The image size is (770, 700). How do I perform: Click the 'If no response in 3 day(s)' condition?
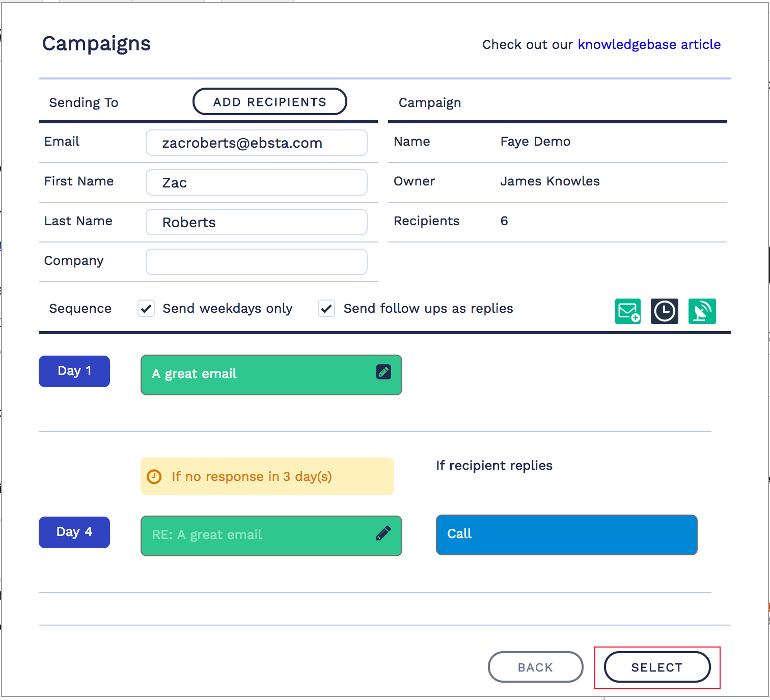pyautogui.click(x=267, y=476)
